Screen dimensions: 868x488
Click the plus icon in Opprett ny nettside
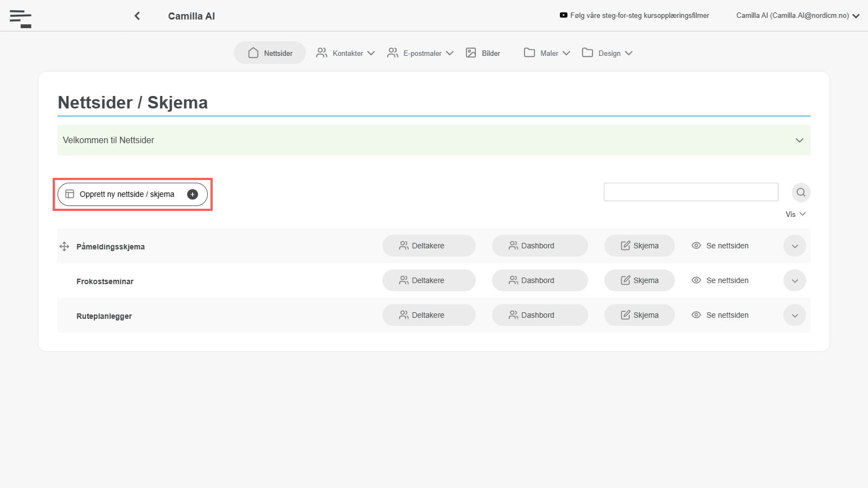coord(193,195)
